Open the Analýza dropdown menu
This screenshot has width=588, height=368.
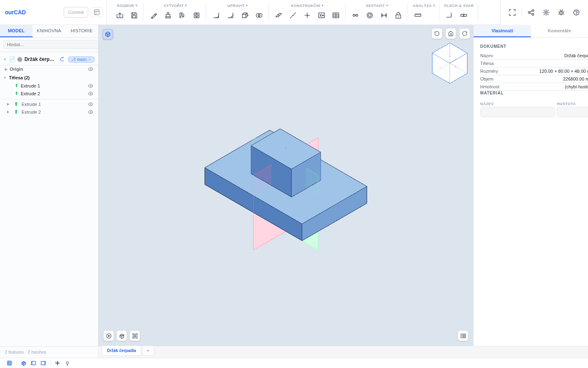coord(424,6)
